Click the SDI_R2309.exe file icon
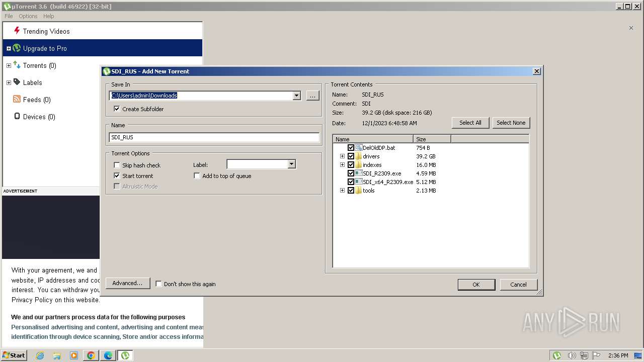Viewport: 644px width, 362px height. 359,173
